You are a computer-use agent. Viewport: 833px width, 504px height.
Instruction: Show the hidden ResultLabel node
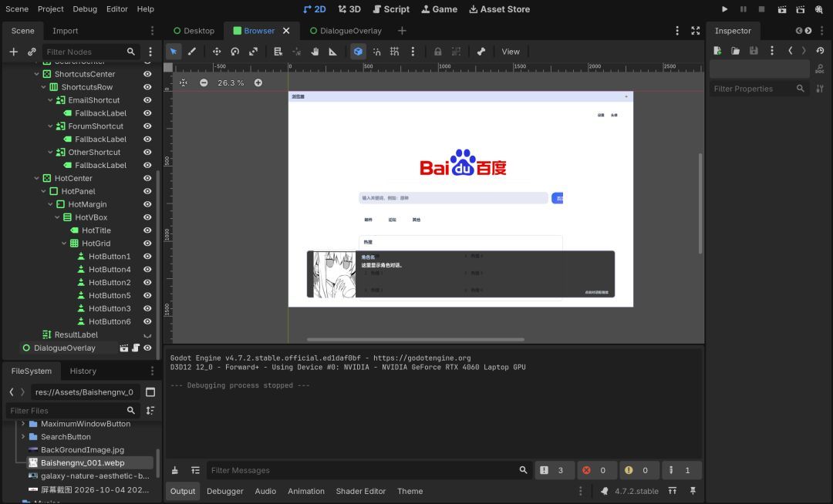[x=147, y=334]
